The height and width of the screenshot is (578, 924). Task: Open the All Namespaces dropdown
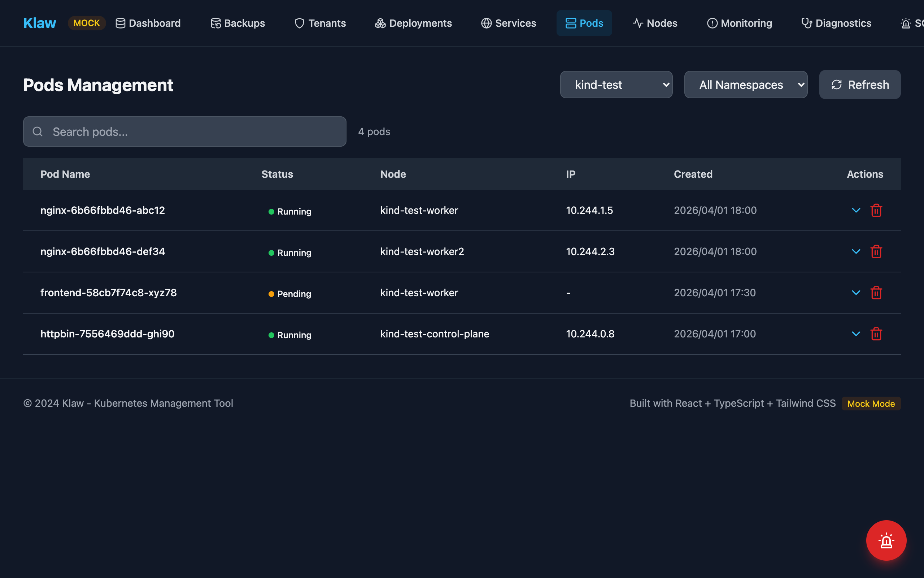pos(746,85)
